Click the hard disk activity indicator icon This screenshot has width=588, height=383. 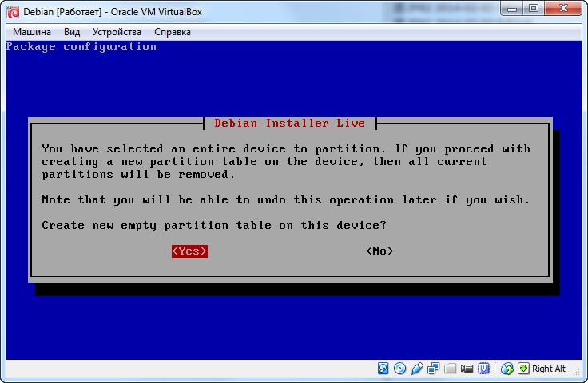(x=383, y=369)
